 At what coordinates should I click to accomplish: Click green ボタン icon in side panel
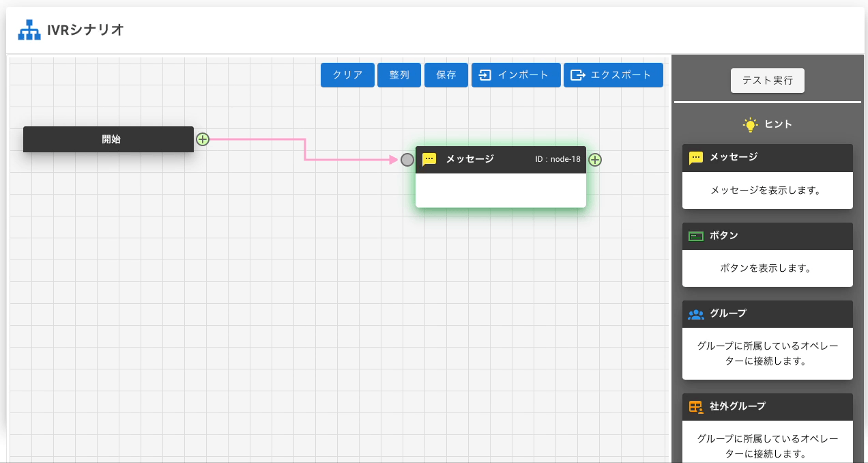[x=695, y=236]
